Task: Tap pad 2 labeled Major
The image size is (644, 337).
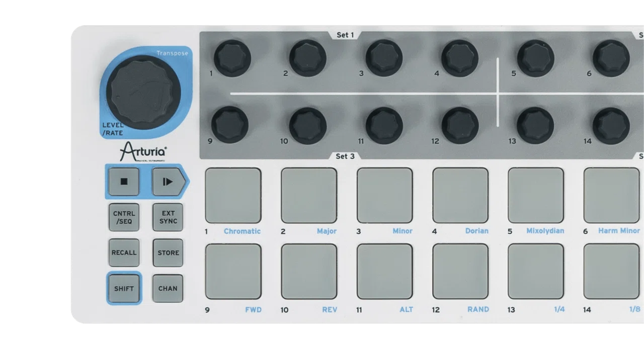Action: click(x=309, y=196)
